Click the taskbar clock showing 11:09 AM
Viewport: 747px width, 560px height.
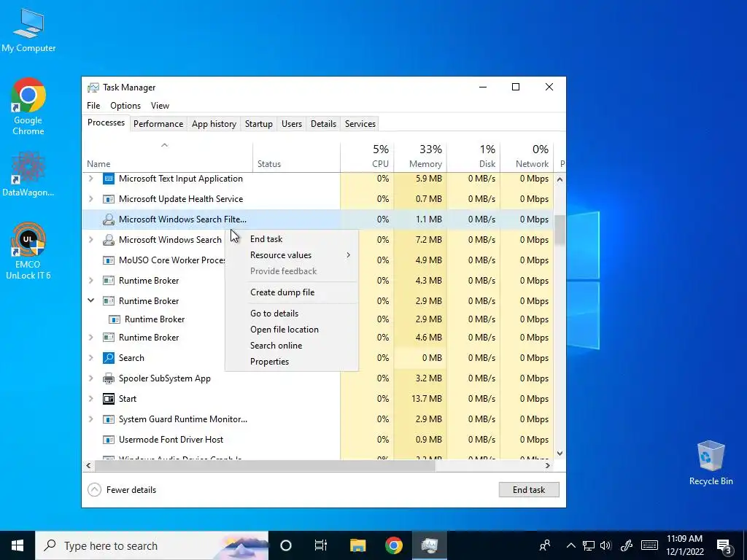coord(684,545)
